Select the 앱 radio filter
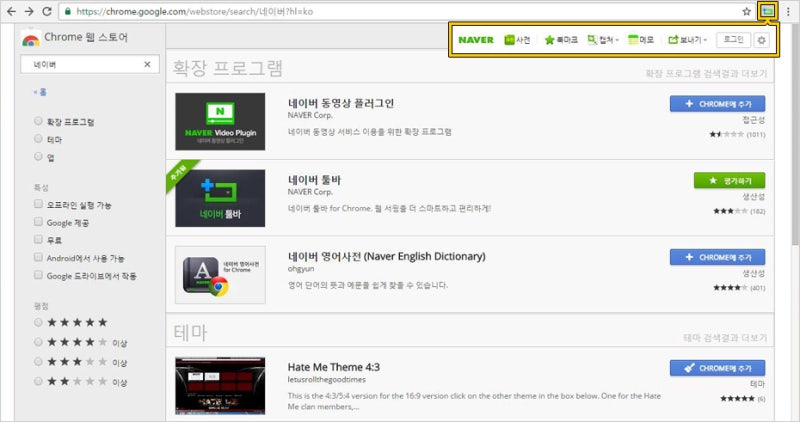 38,157
